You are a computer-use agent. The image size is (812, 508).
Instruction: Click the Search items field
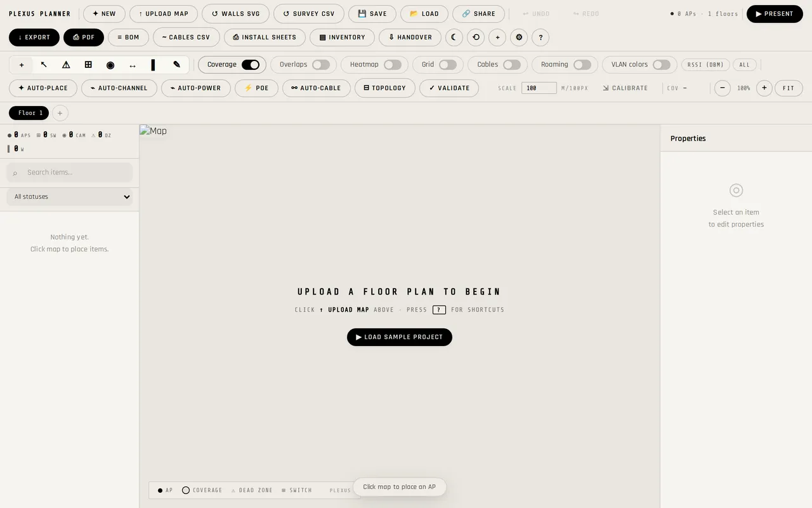click(70, 172)
